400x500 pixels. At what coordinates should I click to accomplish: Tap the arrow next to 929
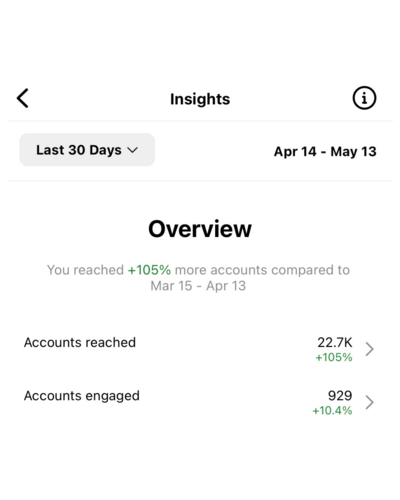tap(369, 402)
